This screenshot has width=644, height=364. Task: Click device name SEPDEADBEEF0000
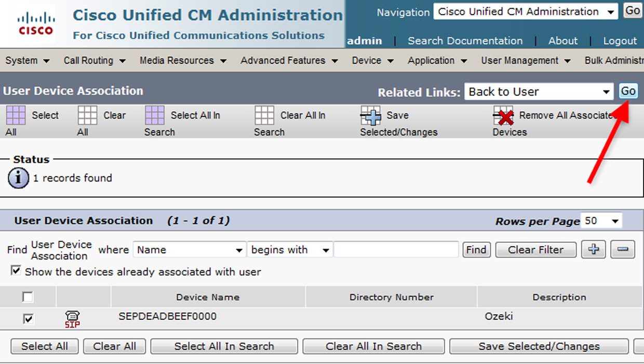167,316
